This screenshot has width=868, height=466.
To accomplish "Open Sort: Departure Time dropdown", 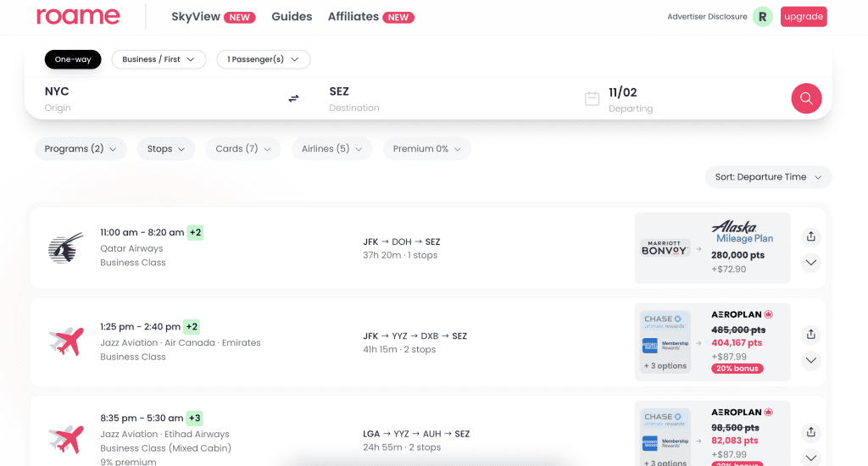I will (768, 177).
